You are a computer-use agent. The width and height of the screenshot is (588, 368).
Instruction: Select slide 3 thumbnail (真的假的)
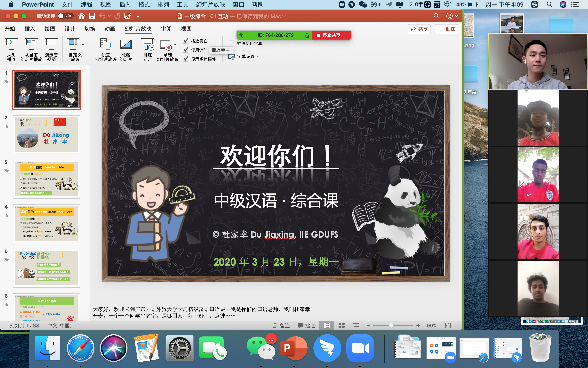47,179
